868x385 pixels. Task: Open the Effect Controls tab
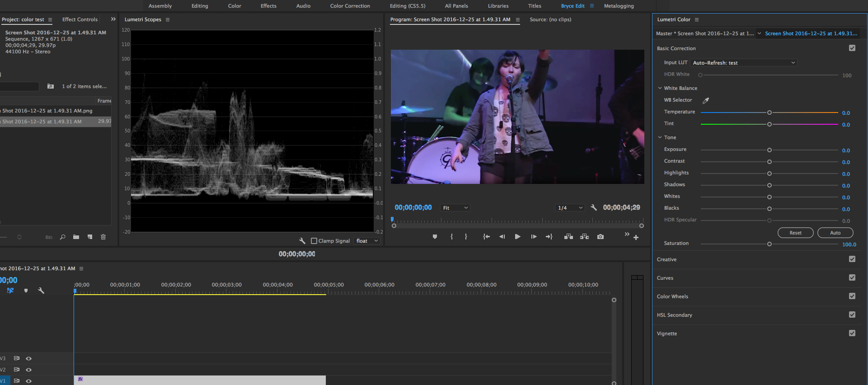pyautogui.click(x=80, y=19)
